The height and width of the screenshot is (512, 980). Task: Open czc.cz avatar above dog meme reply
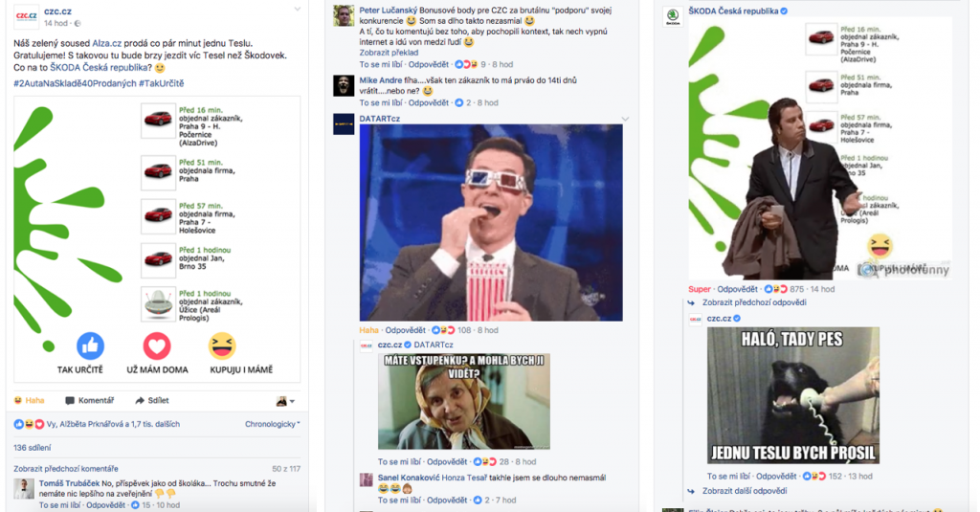696,320
